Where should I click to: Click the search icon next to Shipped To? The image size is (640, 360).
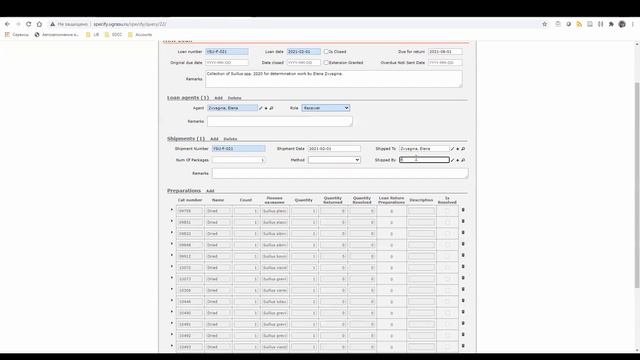pyautogui.click(x=463, y=149)
